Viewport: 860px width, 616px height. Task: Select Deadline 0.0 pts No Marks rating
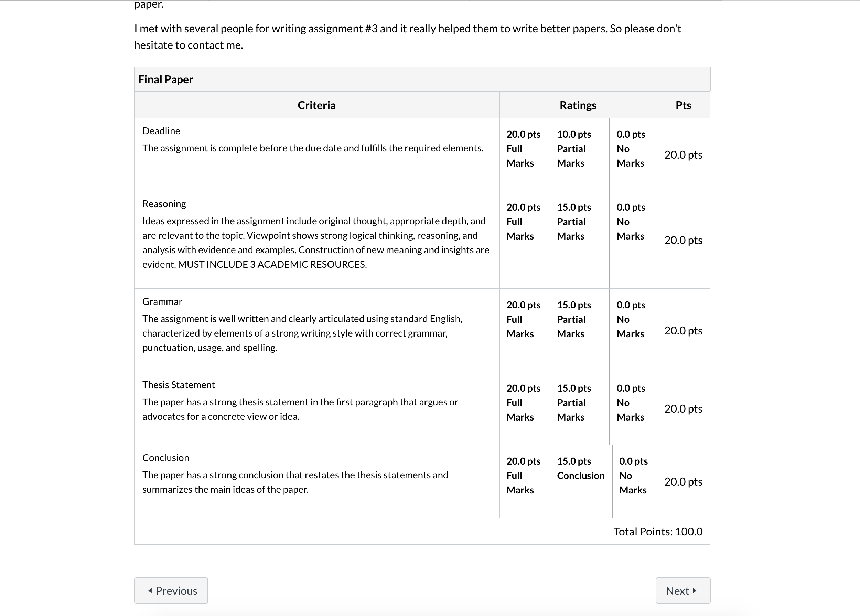coord(633,155)
